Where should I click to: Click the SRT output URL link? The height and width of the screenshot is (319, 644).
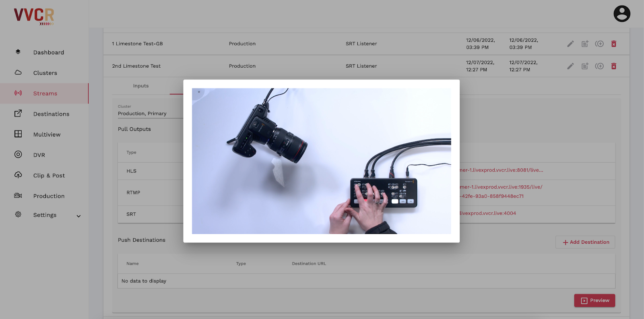tap(488, 213)
